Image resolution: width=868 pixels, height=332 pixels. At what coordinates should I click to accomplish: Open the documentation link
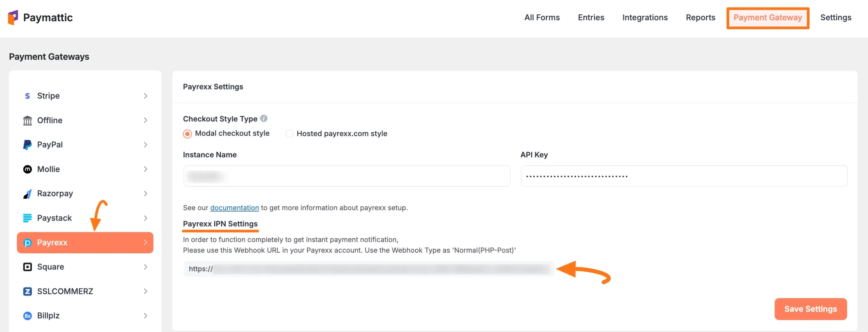[234, 208]
